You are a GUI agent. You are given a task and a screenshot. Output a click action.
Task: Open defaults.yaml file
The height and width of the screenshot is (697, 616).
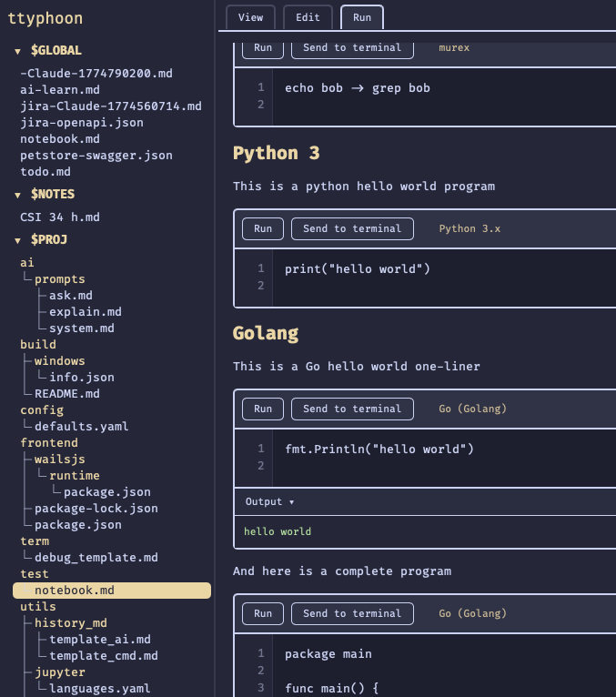(x=82, y=427)
